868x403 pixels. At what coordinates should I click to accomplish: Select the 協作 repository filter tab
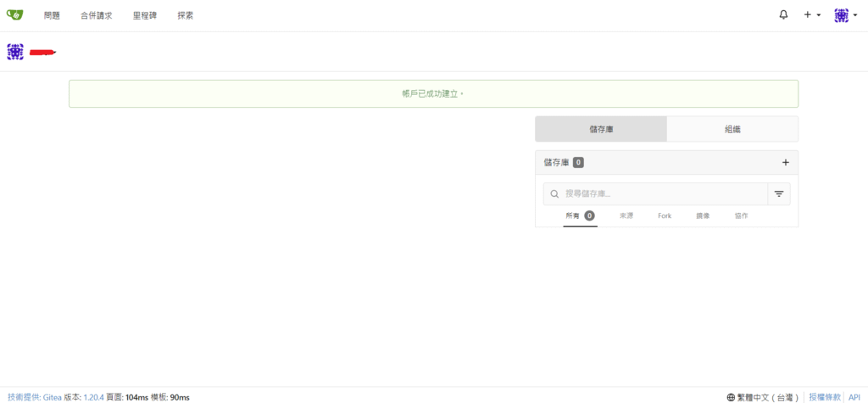point(741,215)
